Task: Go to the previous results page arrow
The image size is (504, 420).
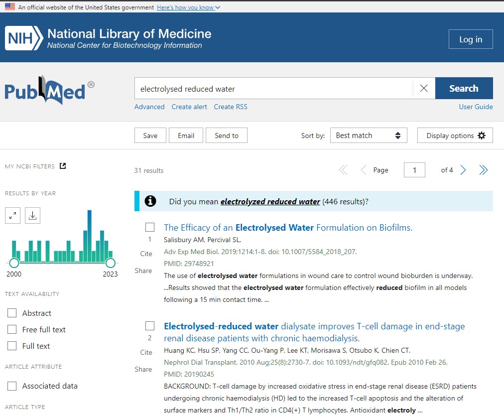Action: click(364, 170)
